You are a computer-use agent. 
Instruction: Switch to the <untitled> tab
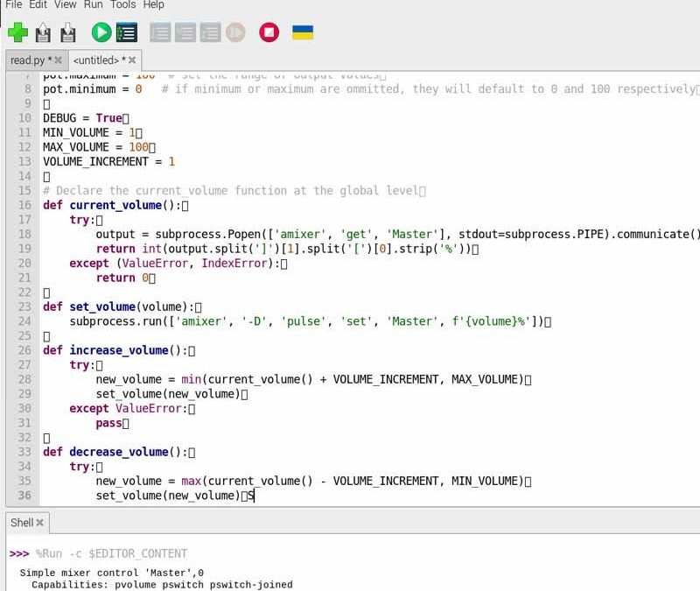100,60
